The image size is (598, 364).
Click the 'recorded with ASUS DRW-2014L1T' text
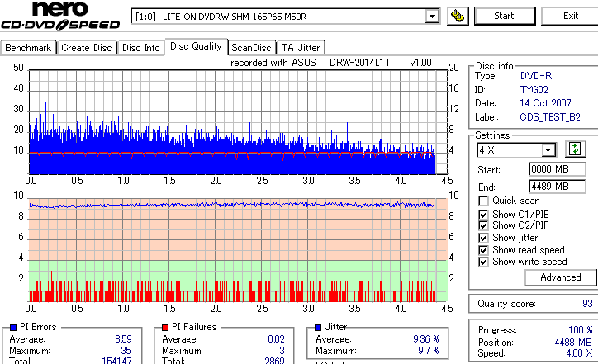click(311, 63)
